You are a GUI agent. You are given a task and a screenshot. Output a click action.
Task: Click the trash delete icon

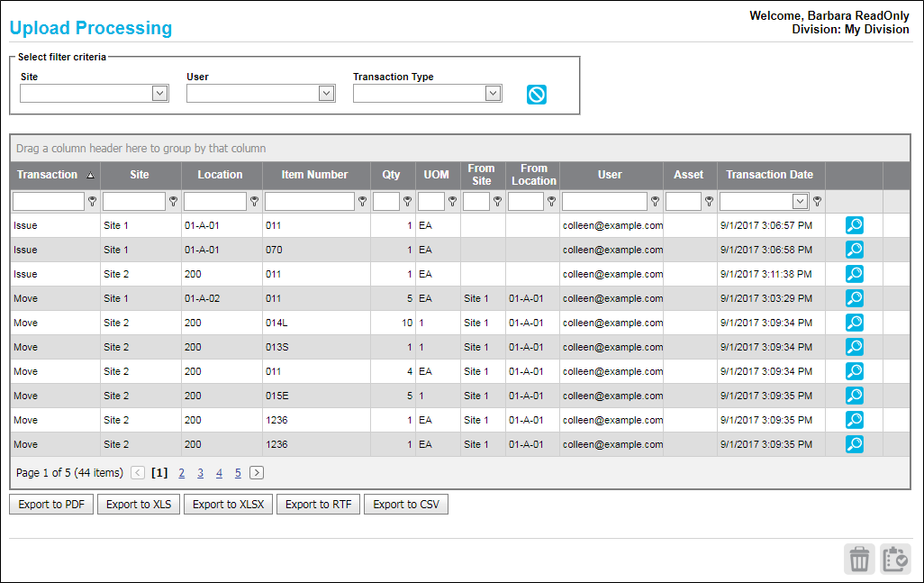[859, 559]
